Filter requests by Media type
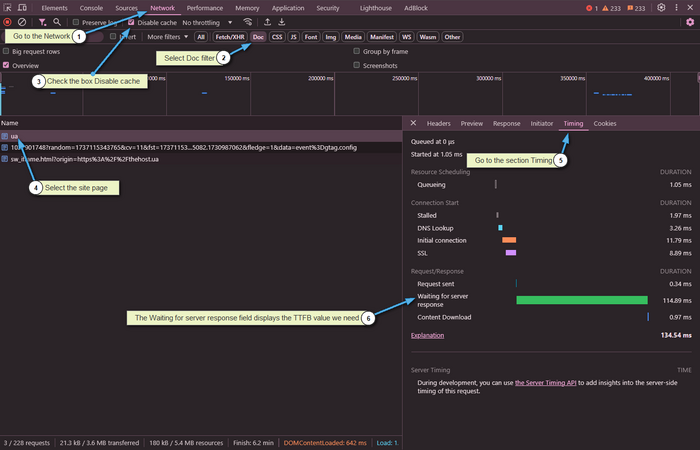Image resolution: width=700 pixels, height=450 pixels. tap(353, 37)
